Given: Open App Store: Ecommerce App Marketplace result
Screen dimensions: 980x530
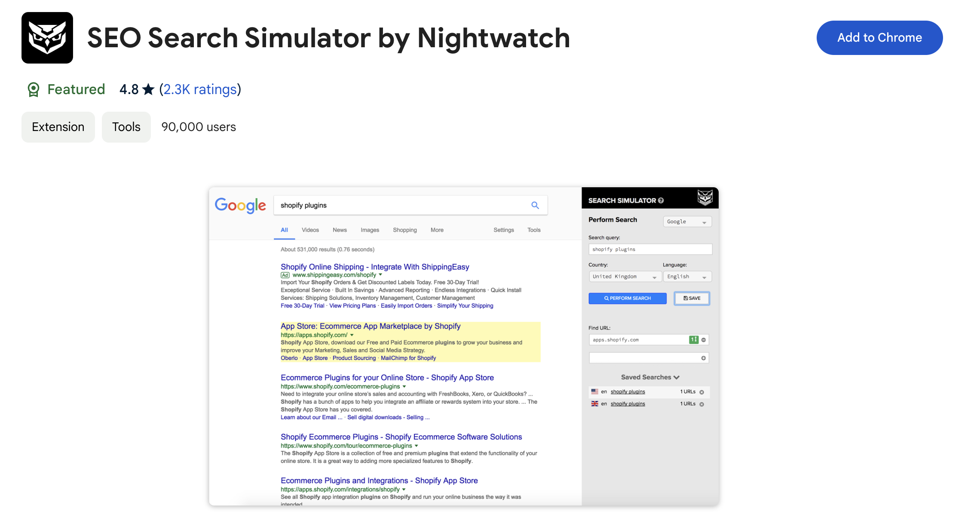Looking at the screenshot, I should click(371, 326).
